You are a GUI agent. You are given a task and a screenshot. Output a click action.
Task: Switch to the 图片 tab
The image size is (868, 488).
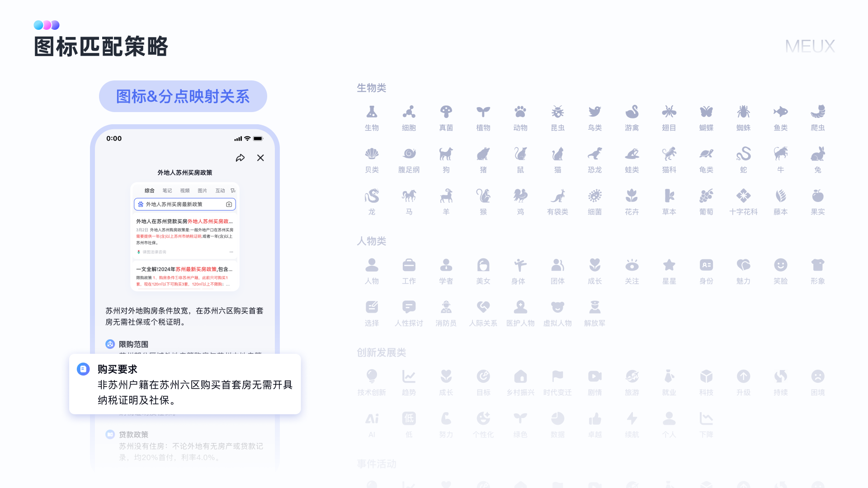202,190
